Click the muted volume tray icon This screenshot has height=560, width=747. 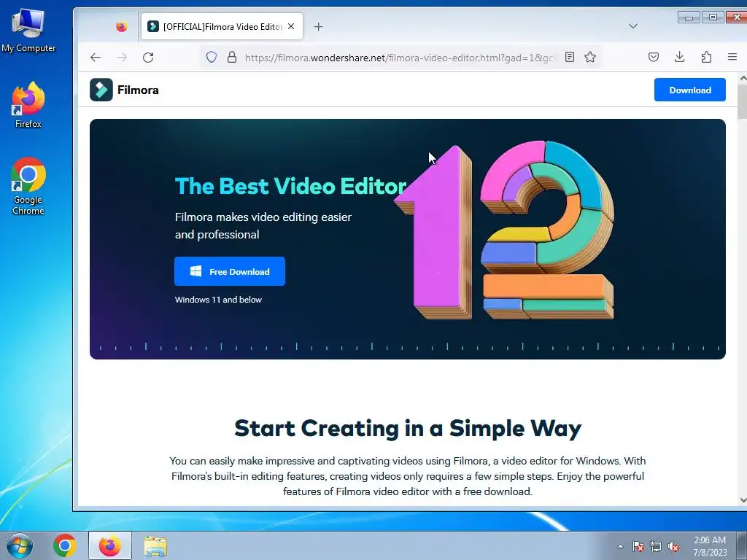pos(673,546)
